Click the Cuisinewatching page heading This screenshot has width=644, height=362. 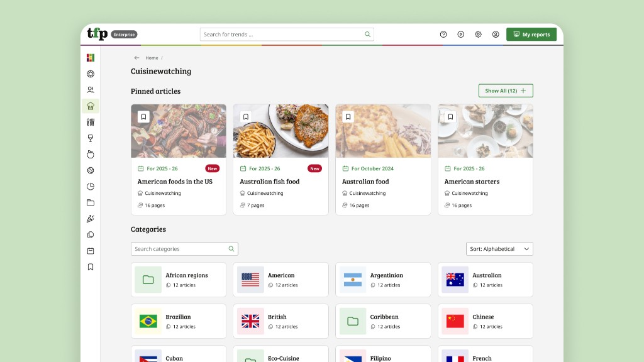161,72
